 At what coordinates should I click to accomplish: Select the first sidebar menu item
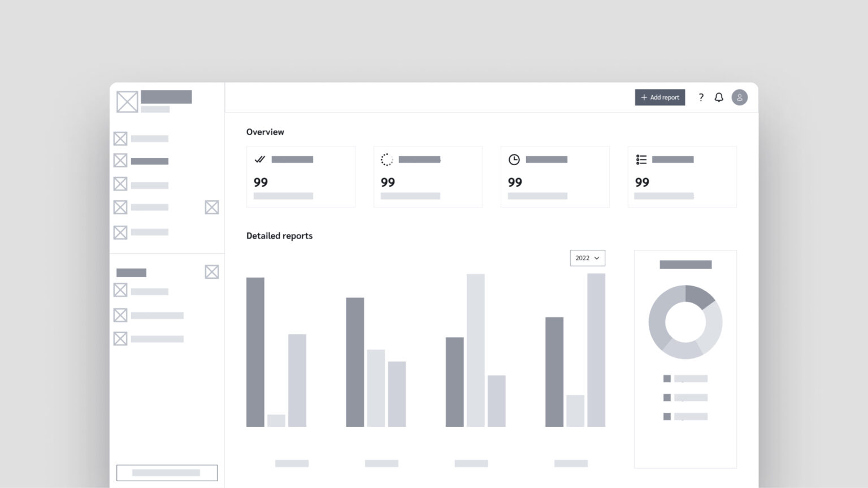(141, 139)
